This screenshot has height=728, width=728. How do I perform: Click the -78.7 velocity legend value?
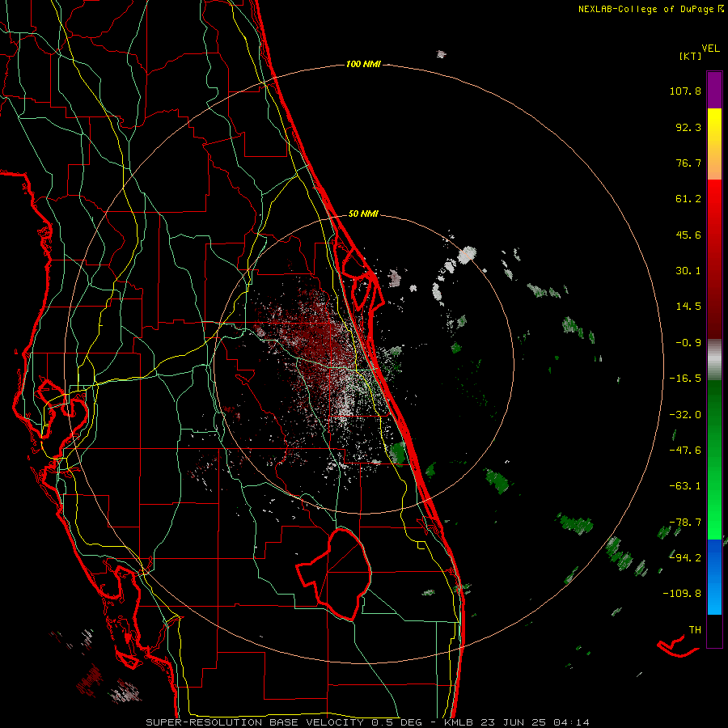(x=685, y=523)
